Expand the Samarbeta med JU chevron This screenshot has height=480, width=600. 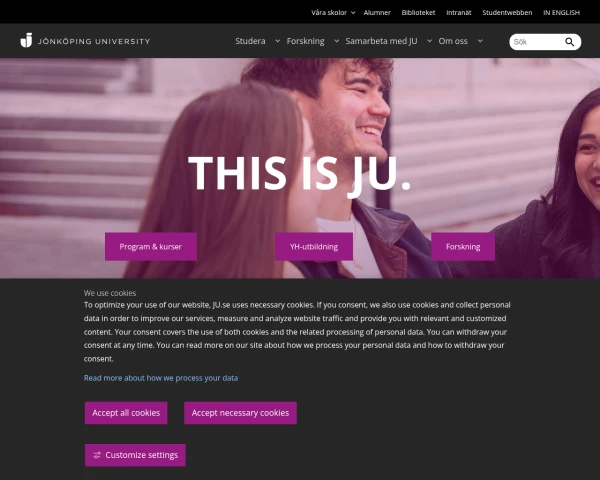tap(429, 41)
